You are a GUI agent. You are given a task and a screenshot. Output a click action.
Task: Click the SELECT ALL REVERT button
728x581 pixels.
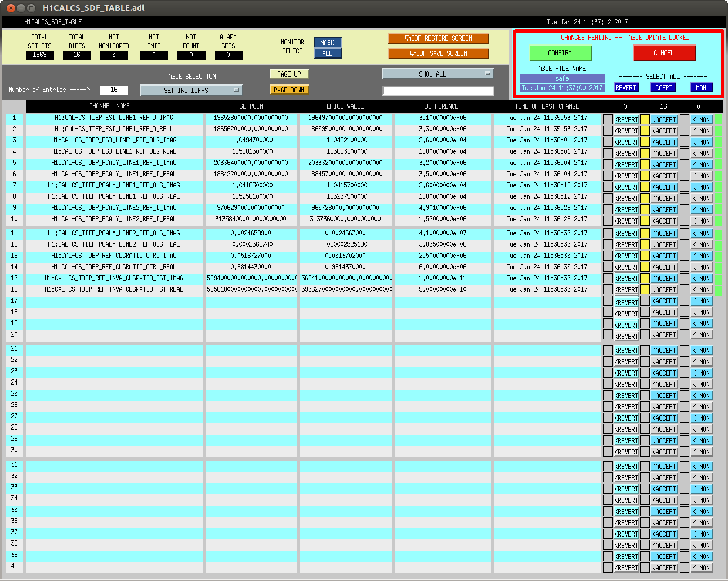pyautogui.click(x=626, y=88)
